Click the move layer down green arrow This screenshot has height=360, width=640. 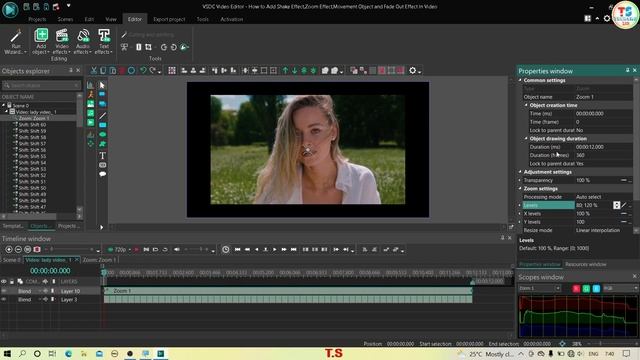click(294, 71)
